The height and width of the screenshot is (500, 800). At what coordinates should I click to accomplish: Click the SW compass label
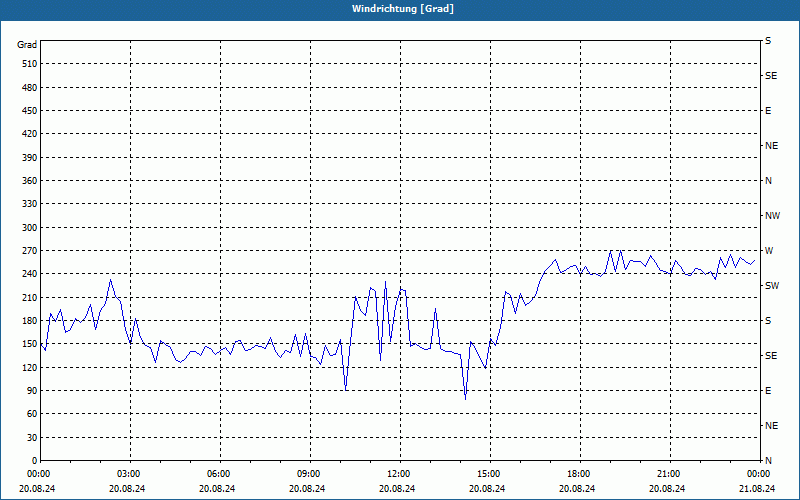[x=772, y=286]
